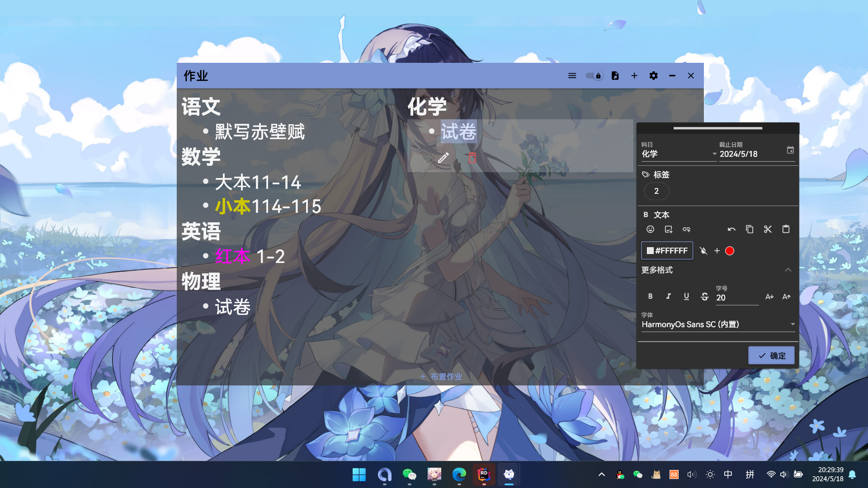The image size is (868, 488).
Task: Collapse the 更多格式 section
Action: pyautogui.click(x=788, y=270)
